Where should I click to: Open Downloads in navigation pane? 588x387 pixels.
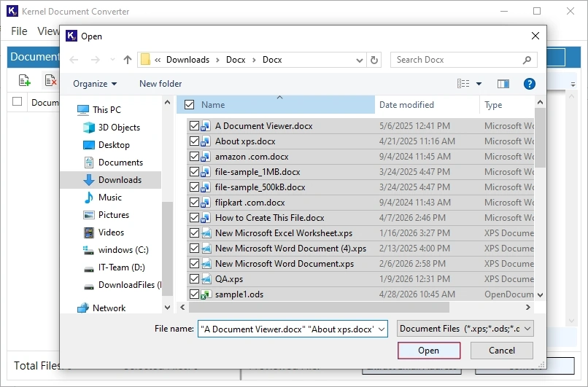coord(112,180)
